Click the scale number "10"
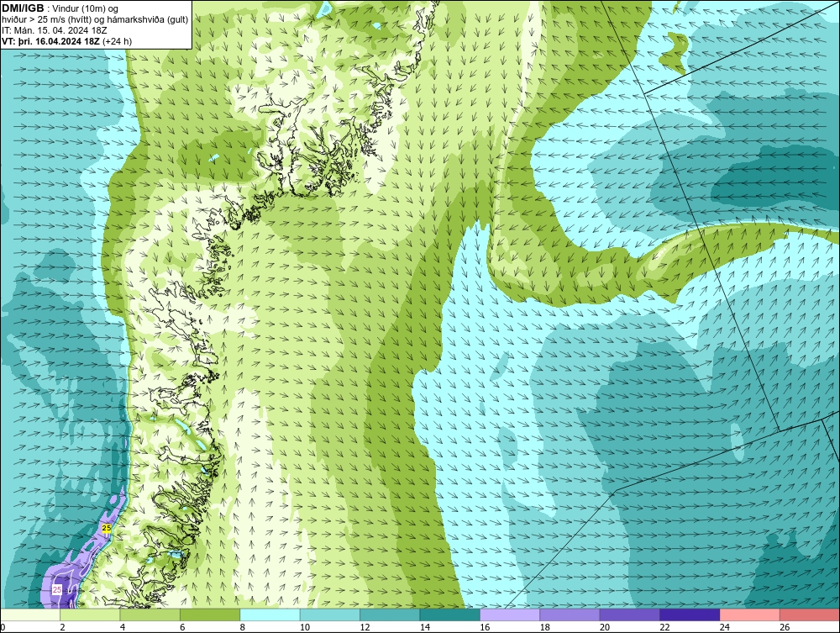The width and height of the screenshot is (840, 633). [x=305, y=628]
